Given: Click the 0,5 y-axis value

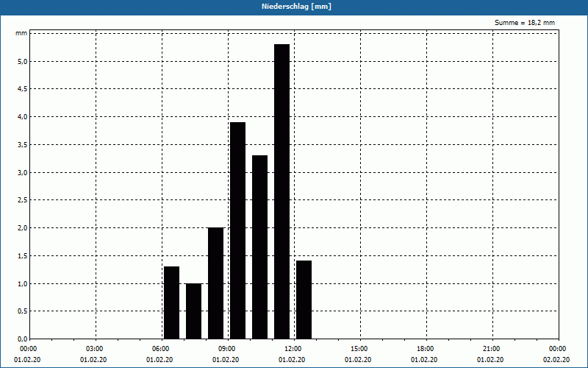Looking at the screenshot, I should point(23,311).
